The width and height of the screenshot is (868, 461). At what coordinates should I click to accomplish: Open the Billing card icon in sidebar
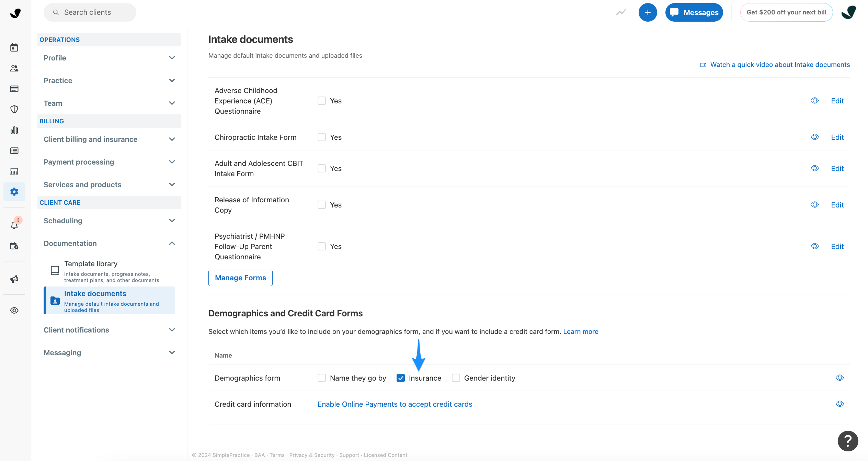click(x=14, y=89)
